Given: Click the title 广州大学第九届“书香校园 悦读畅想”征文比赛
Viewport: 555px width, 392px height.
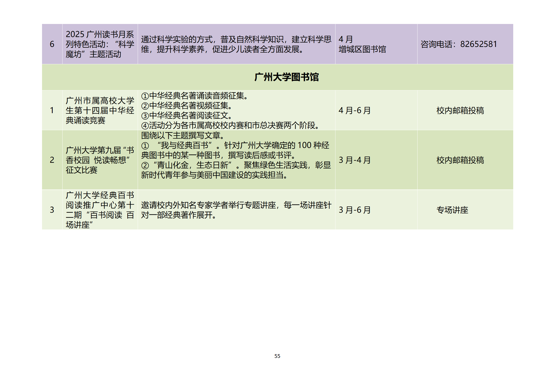Looking at the screenshot, I should point(100,160).
